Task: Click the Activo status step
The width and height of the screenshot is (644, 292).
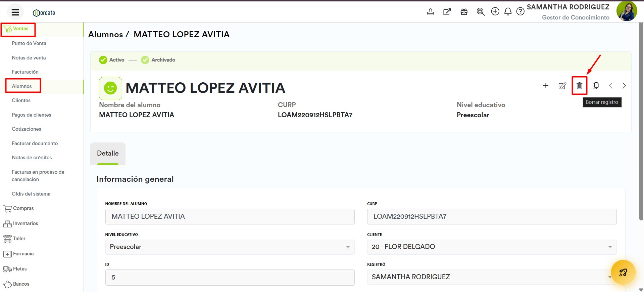Action: [x=112, y=60]
